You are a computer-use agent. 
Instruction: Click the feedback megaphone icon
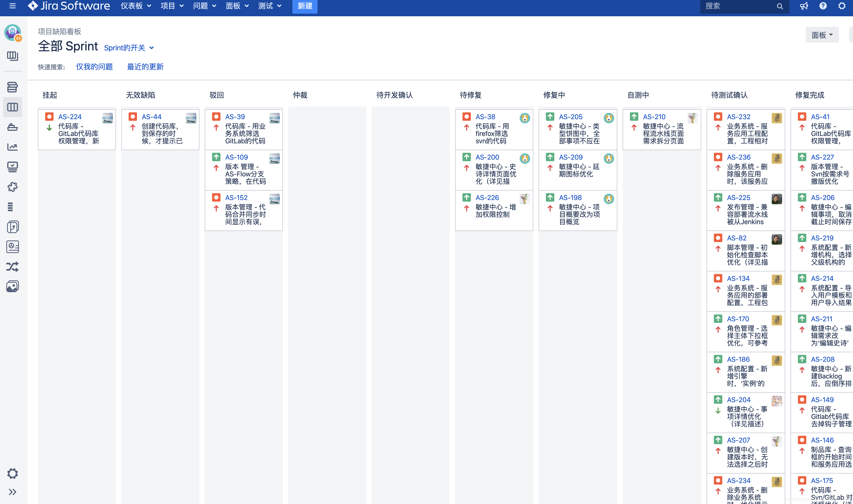tap(804, 6)
